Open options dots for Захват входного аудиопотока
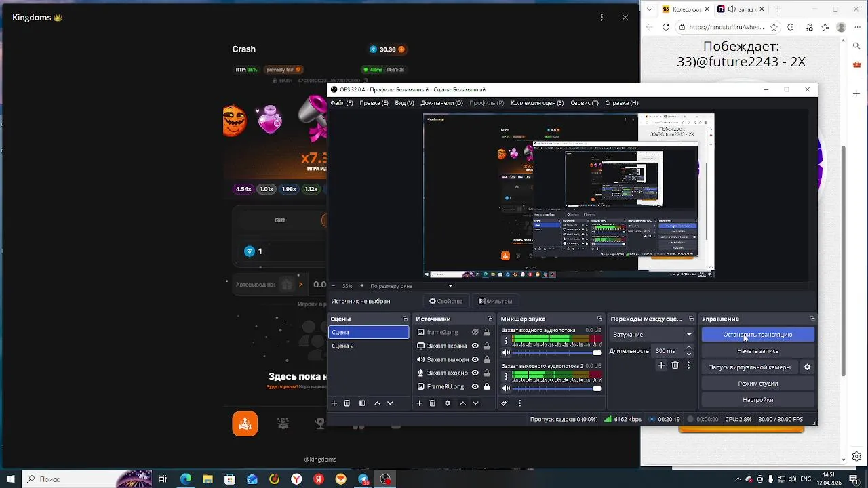Image resolution: width=868 pixels, height=488 pixels. tap(506, 340)
